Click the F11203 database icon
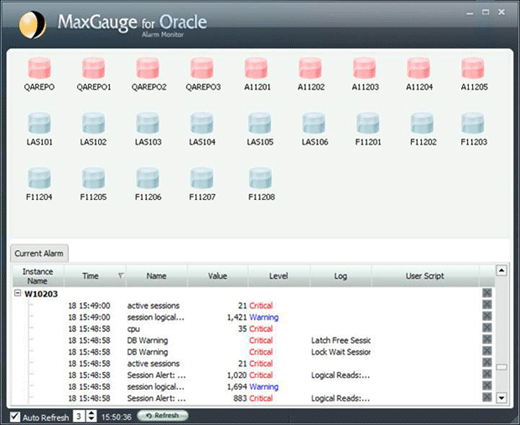 pos(473,123)
